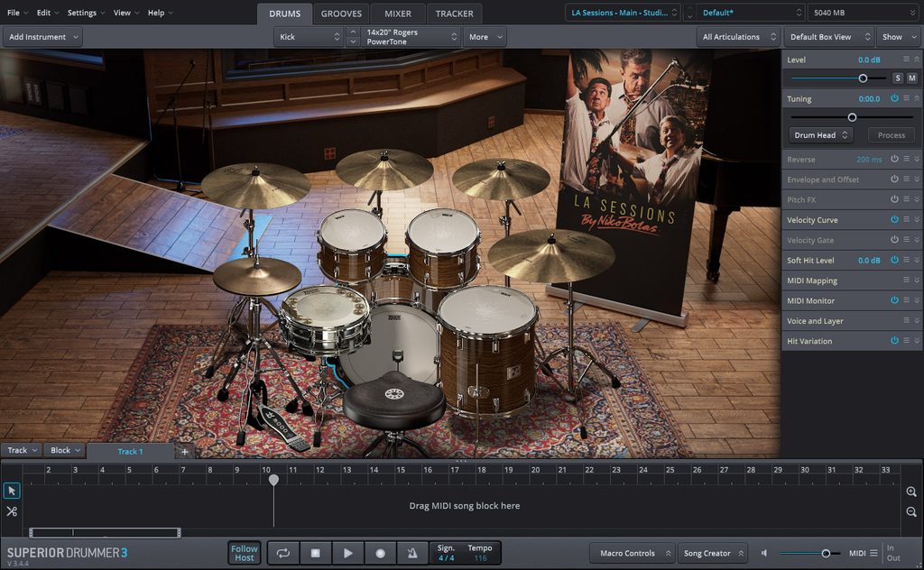Expand the Song Creator panel

click(713, 553)
